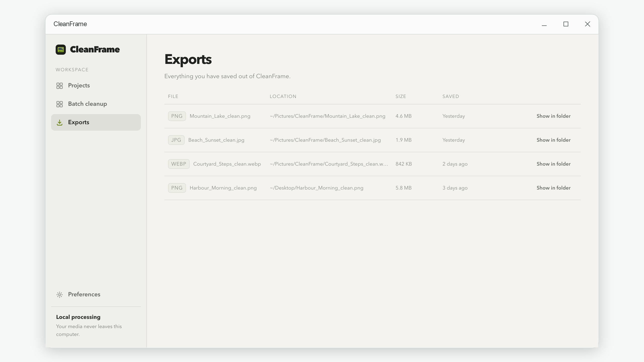Show Mountain_Lake_clean.png in folder
Image resolution: width=644 pixels, height=362 pixels.
click(553, 116)
